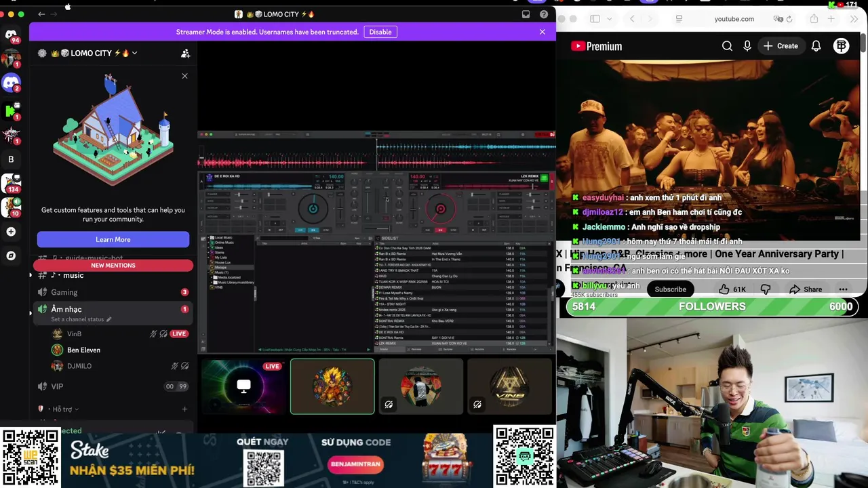Open Discover servers compass icon
The height and width of the screenshot is (488, 868).
pos(11,256)
